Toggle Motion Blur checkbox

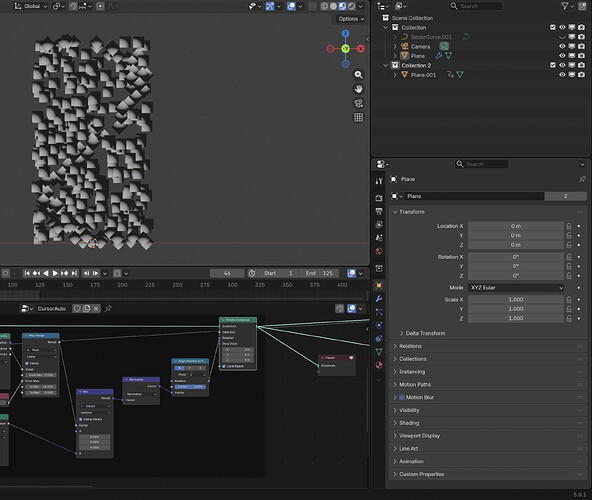click(402, 397)
